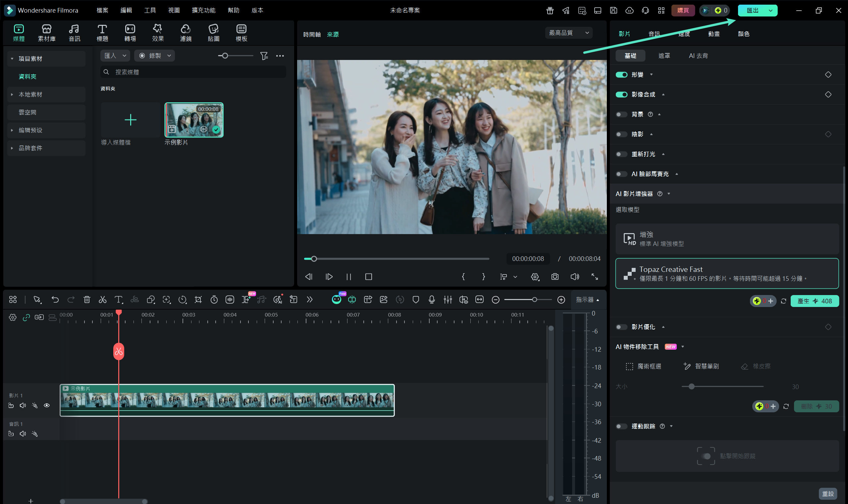Expand the 本地素材 tree item

pos(12,94)
